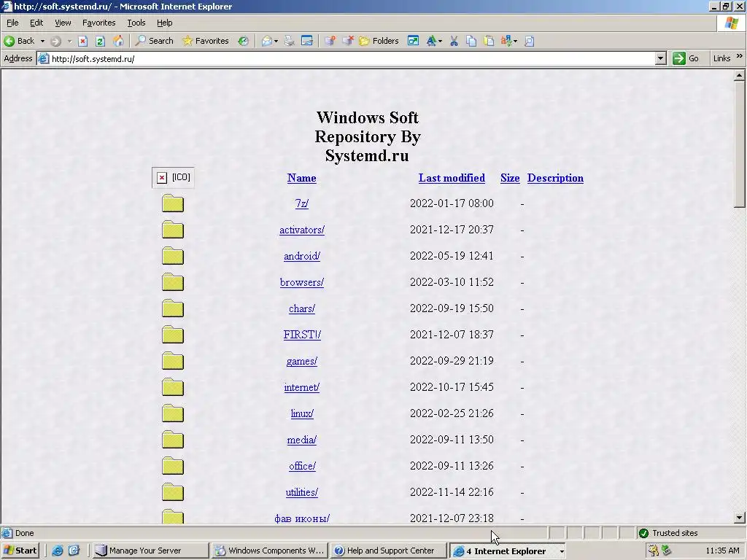The width and height of the screenshot is (747, 560).
Task: Stop page loading with the Stop icon
Action: (x=82, y=41)
